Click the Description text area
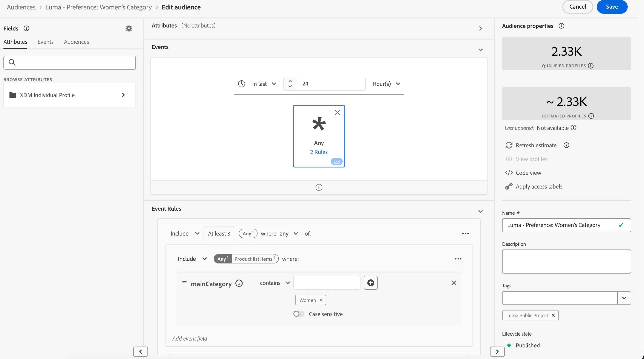Image resolution: width=644 pixels, height=359 pixels. 566,262
